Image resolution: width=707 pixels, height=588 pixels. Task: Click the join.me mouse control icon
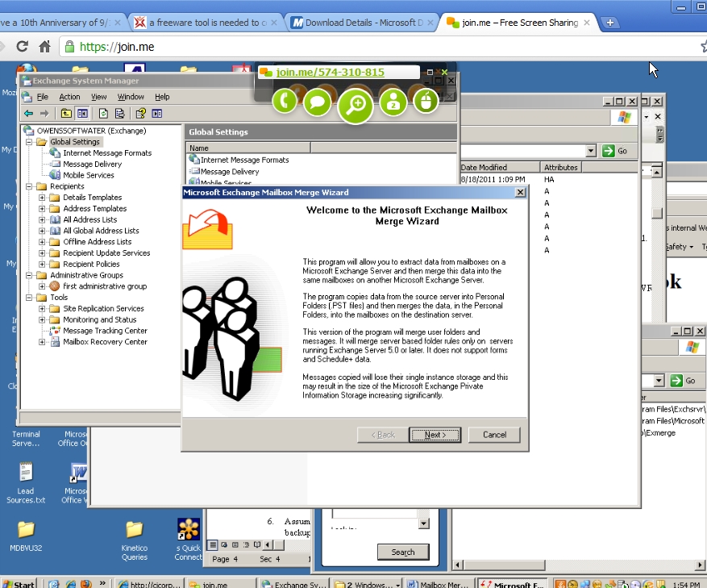point(425,102)
